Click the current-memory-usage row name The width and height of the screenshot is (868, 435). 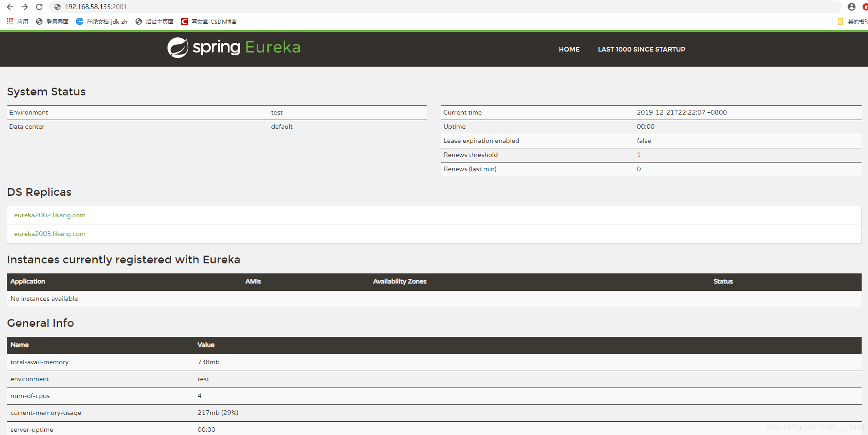46,413
